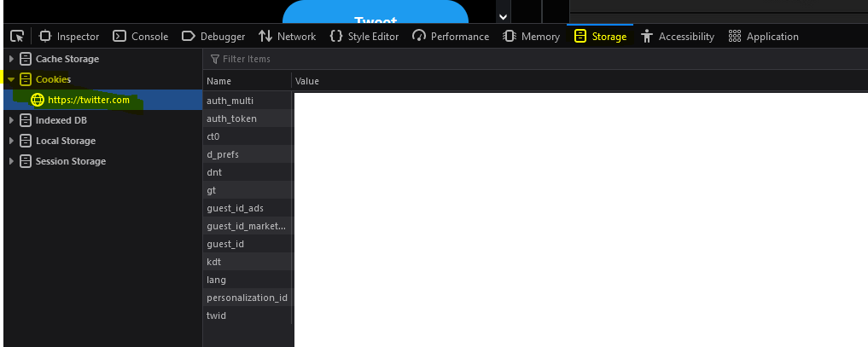Image resolution: width=868 pixels, height=347 pixels.
Task: Open the Style Editor tab
Action: [364, 37]
